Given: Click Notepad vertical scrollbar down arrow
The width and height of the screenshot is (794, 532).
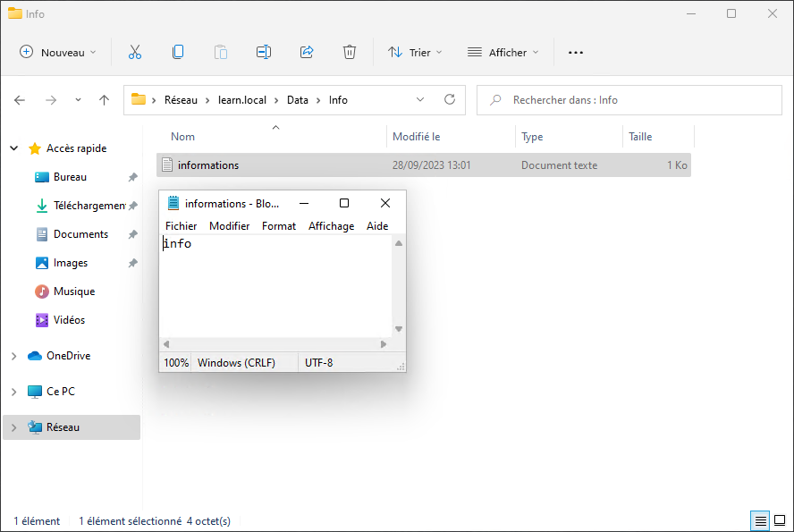Looking at the screenshot, I should click(399, 329).
